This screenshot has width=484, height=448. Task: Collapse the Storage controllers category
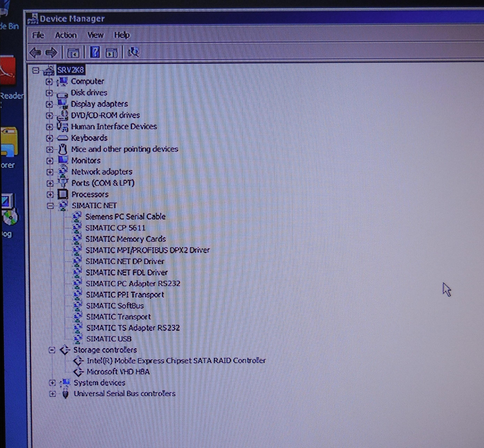tap(52, 350)
